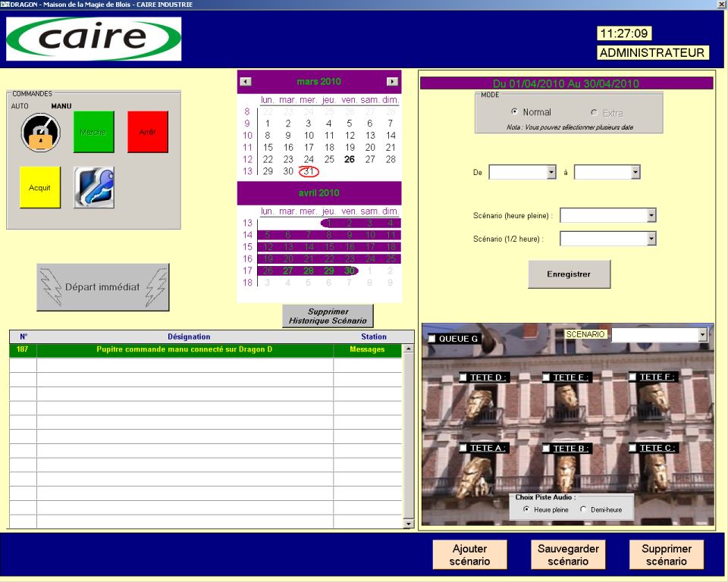Select March 26 in the calendar

[x=350, y=159]
